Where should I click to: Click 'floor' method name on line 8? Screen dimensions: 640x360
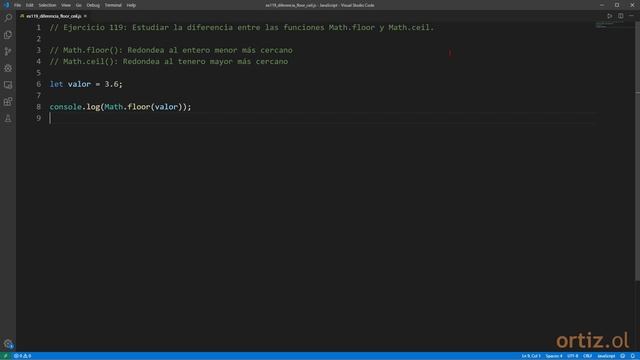point(139,107)
